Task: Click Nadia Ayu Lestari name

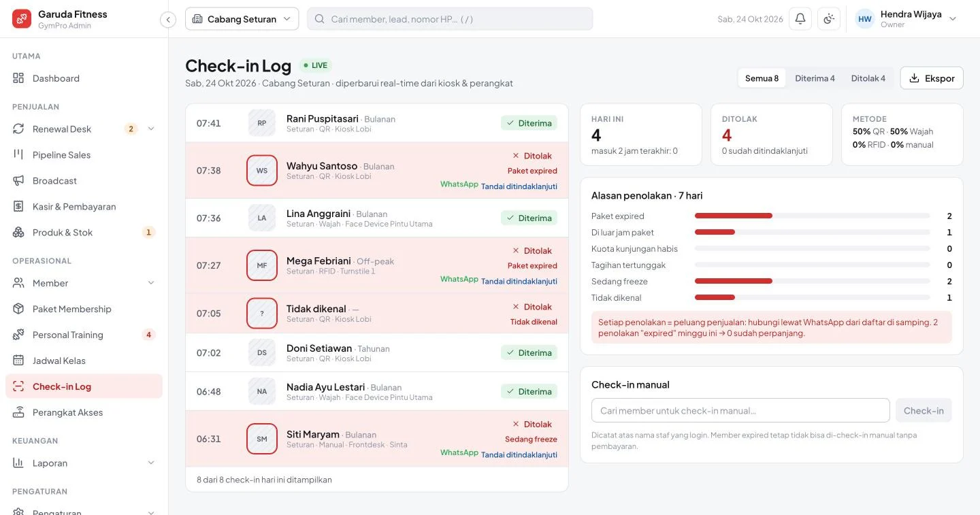Action: click(x=326, y=387)
